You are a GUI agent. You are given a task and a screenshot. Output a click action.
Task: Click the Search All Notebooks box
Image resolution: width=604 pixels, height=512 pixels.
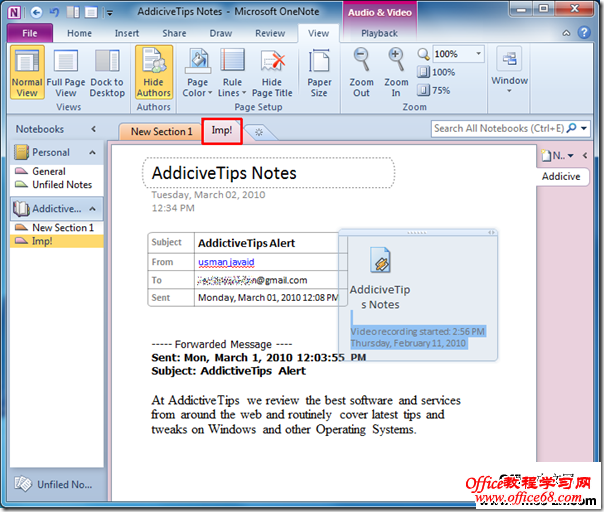coord(500,128)
